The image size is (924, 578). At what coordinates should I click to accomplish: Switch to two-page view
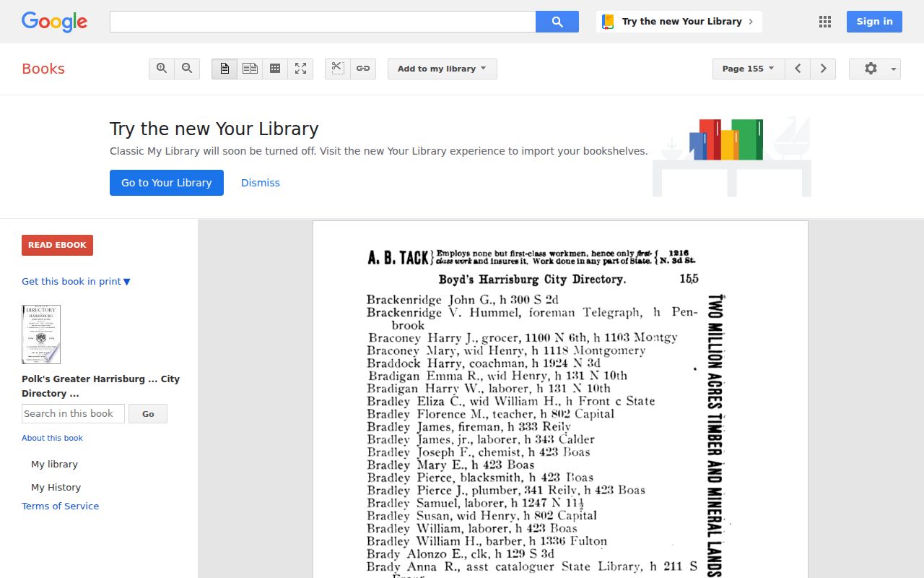[x=250, y=69]
